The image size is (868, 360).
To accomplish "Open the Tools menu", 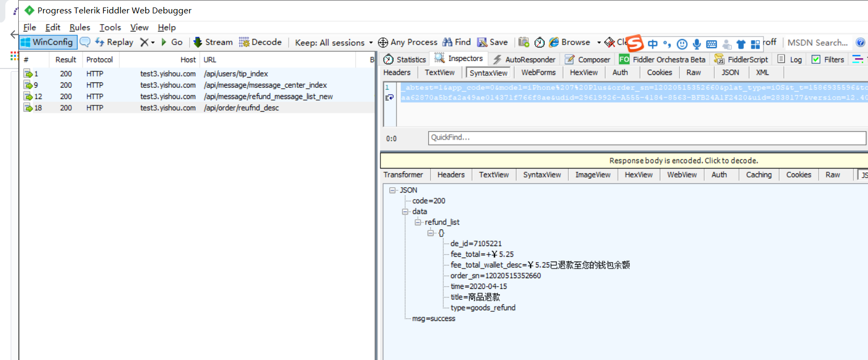I will click(x=110, y=27).
